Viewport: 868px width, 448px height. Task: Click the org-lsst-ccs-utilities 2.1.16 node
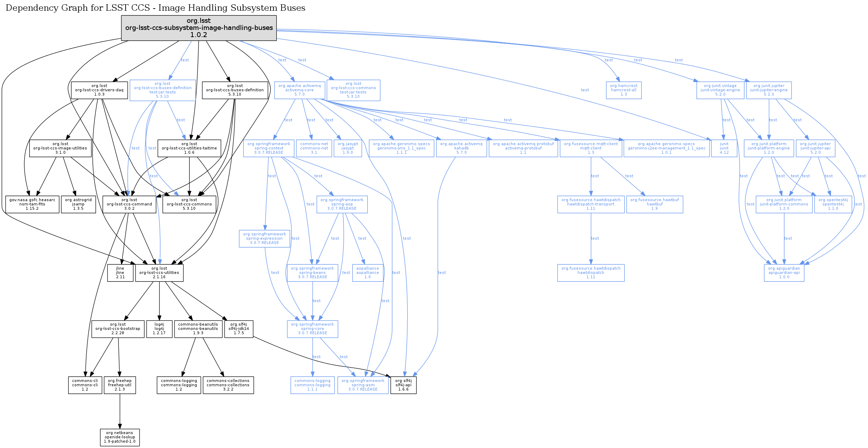[159, 273]
